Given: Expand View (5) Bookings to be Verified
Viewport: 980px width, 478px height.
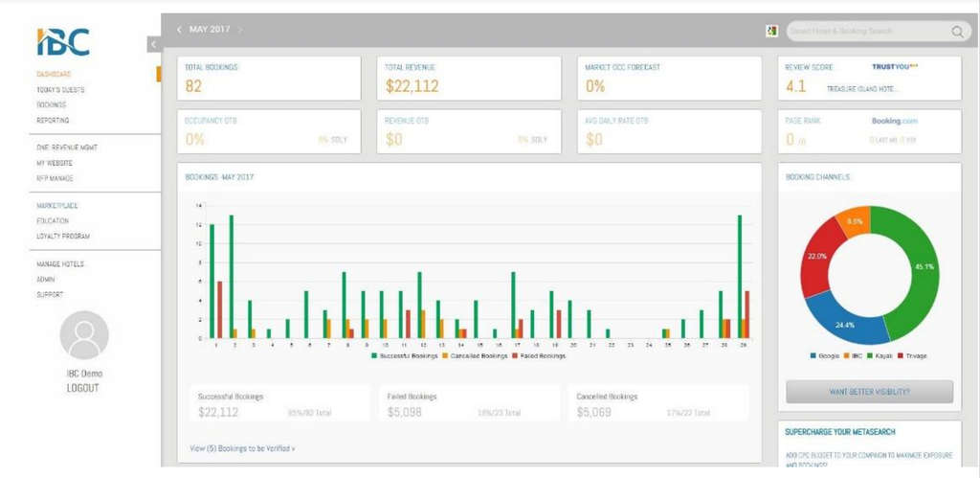Looking at the screenshot, I should [242, 447].
